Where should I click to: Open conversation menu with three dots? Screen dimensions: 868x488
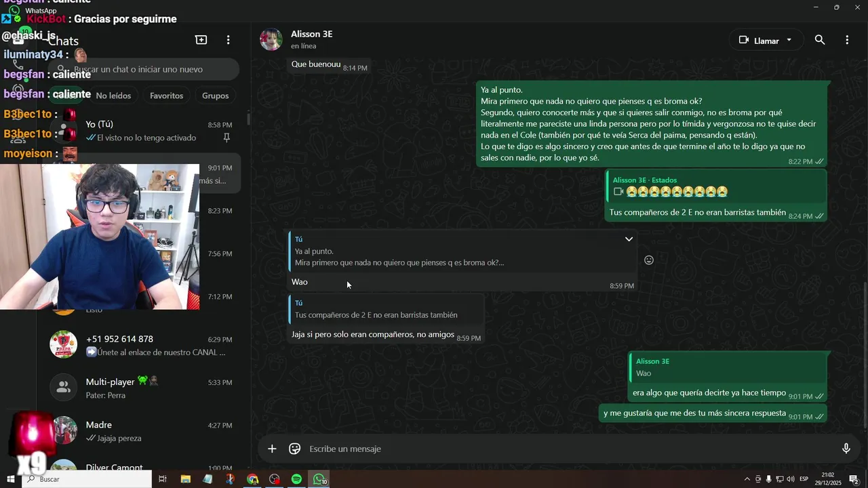847,40
